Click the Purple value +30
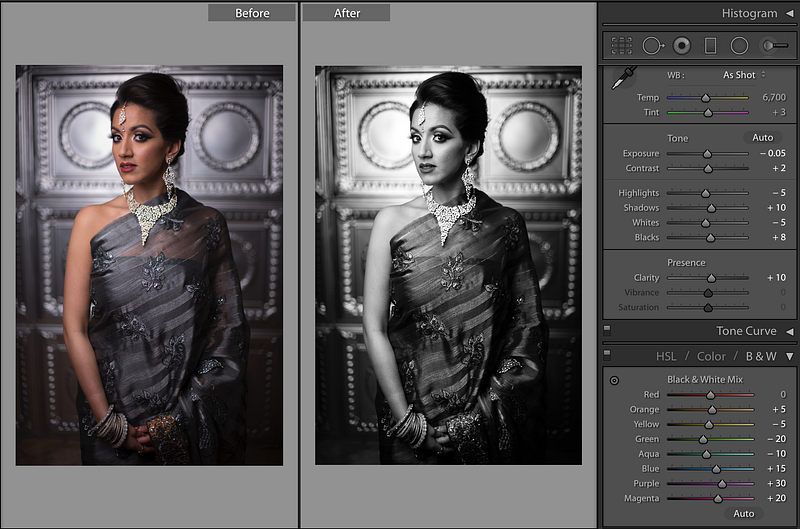The width and height of the screenshot is (800, 529). point(777,483)
